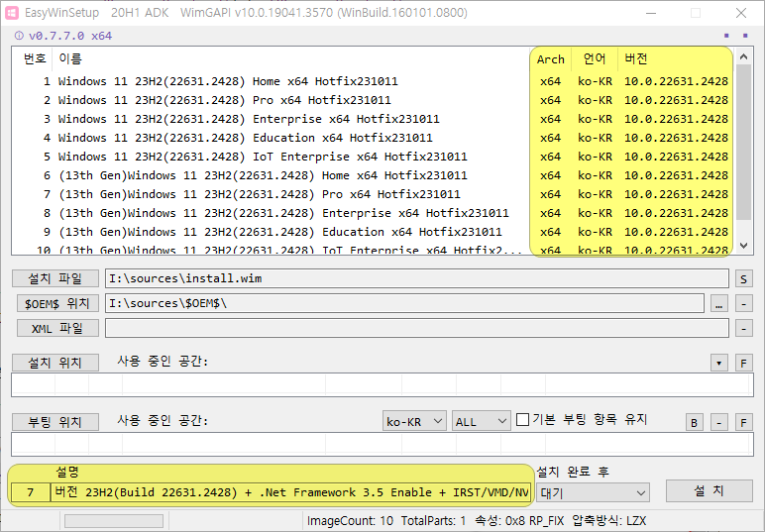The width and height of the screenshot is (765, 532).
Task: Click 속성: 0x8 RP_FIX status text
Action: pyautogui.click(x=519, y=521)
